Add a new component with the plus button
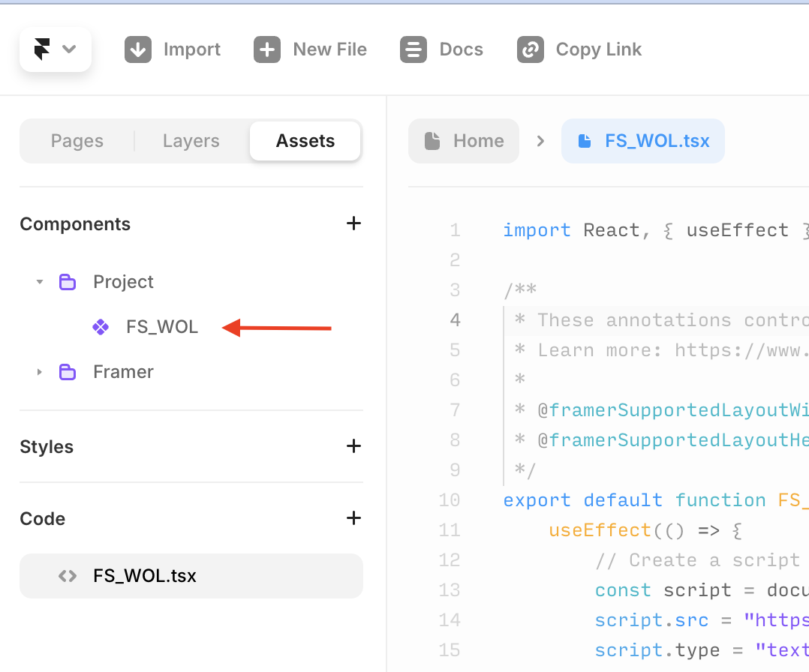Viewport: 809px width, 672px height. (x=353, y=223)
